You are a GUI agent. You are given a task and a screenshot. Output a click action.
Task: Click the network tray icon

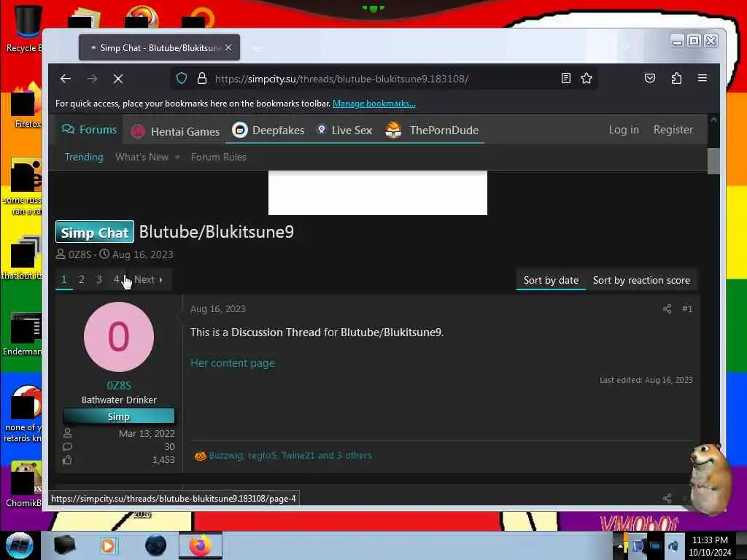655,545
